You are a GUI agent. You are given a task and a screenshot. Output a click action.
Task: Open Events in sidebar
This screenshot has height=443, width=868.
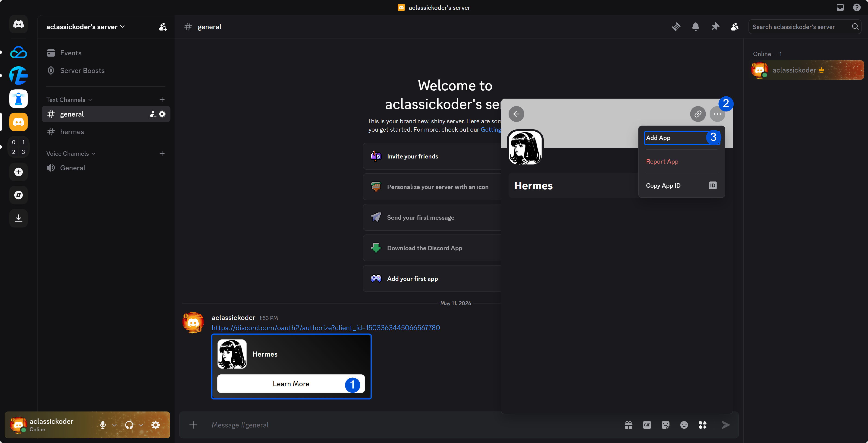pos(106,53)
